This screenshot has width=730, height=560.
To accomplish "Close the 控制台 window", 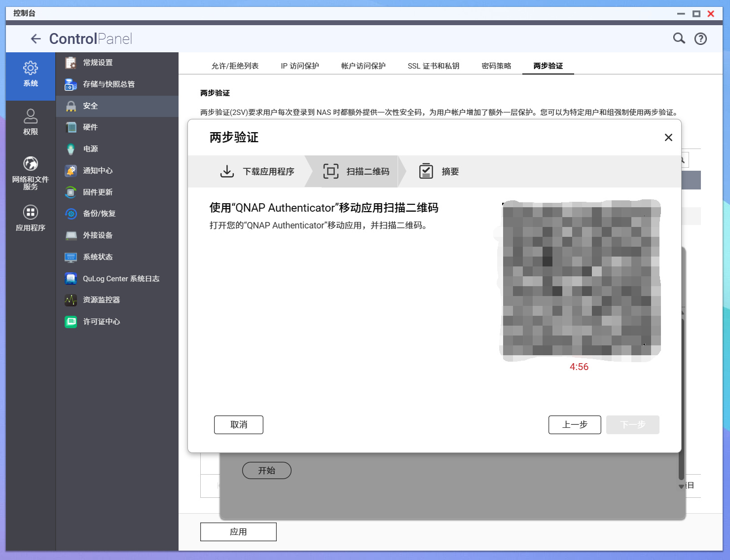I will (711, 14).
